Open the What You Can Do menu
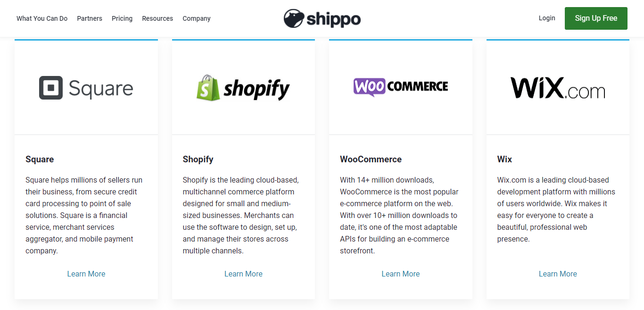Screen dimensions: 644x310 pyautogui.click(x=42, y=18)
